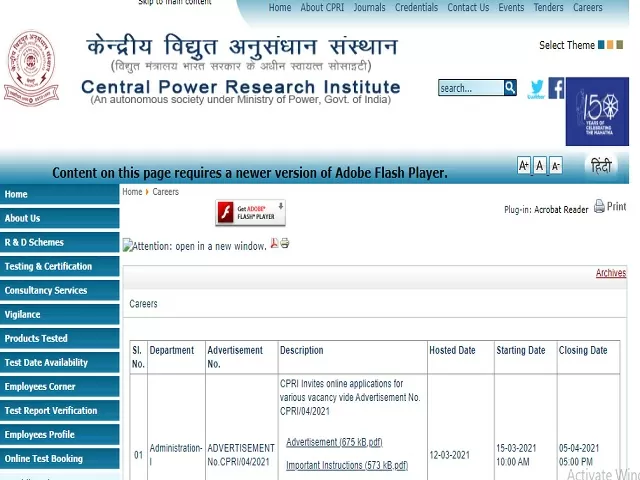Decrease font size with A- button
This screenshot has height=480, width=640.
(556, 166)
